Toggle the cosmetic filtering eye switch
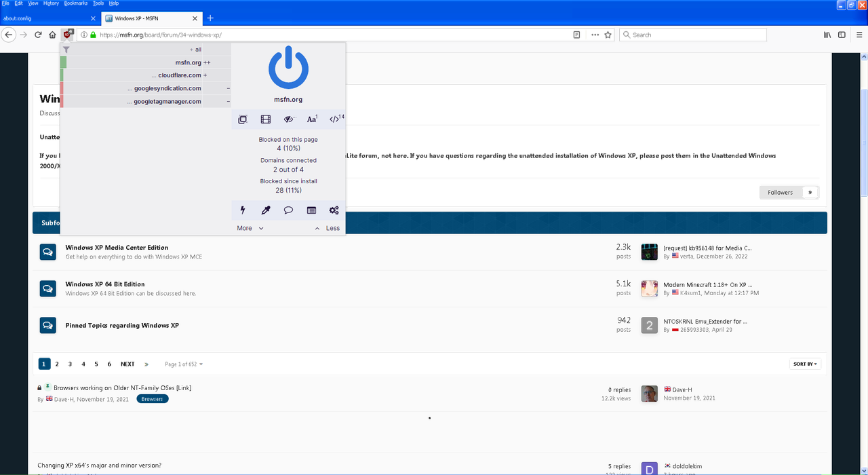Screen dimensions: 868x475 [x=289, y=119]
